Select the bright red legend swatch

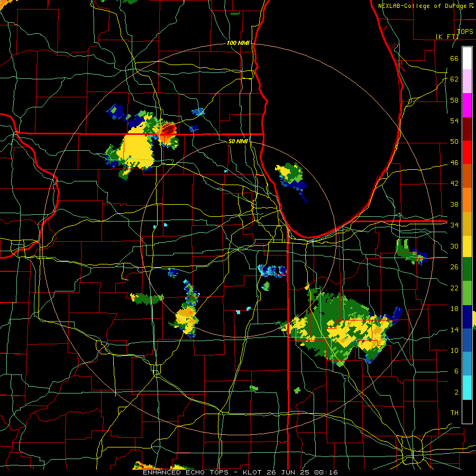click(467, 152)
